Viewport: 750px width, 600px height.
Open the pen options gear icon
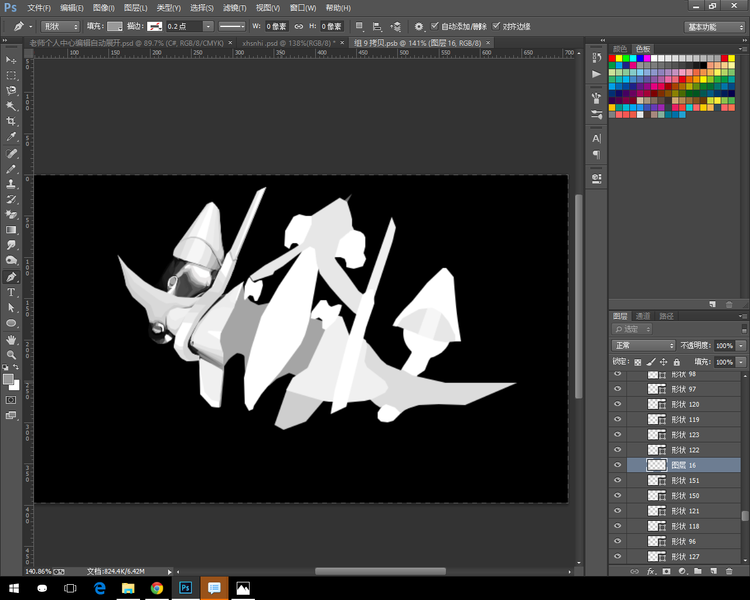coord(419,26)
